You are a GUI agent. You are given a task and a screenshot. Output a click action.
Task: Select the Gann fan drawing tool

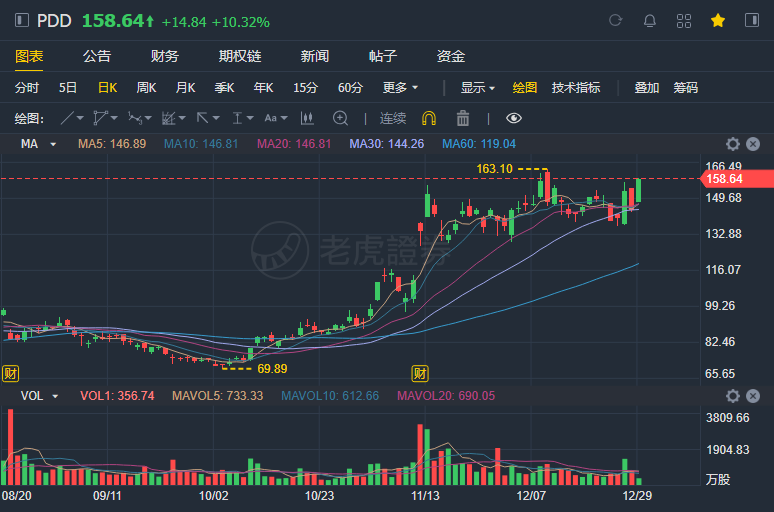pos(169,118)
